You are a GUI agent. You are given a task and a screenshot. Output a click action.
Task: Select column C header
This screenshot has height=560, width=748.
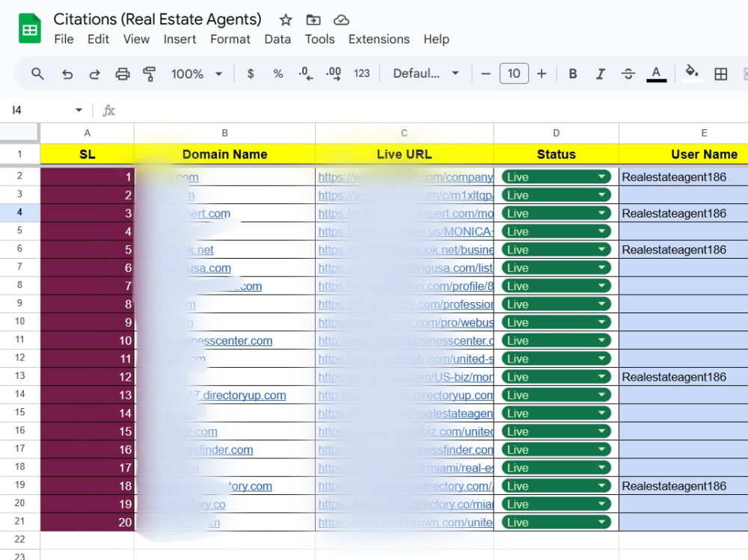click(x=404, y=133)
